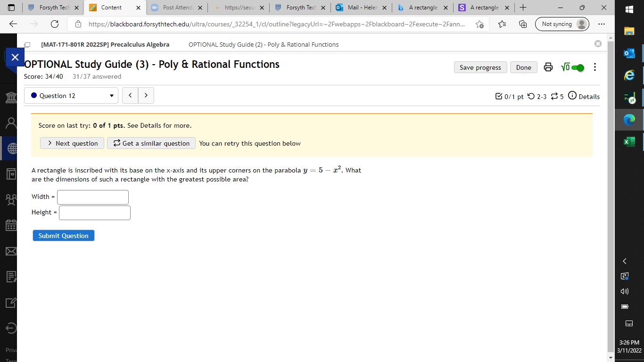The image size is (644, 362).
Task: Switch to the https://secu browser tab
Action: point(239,8)
